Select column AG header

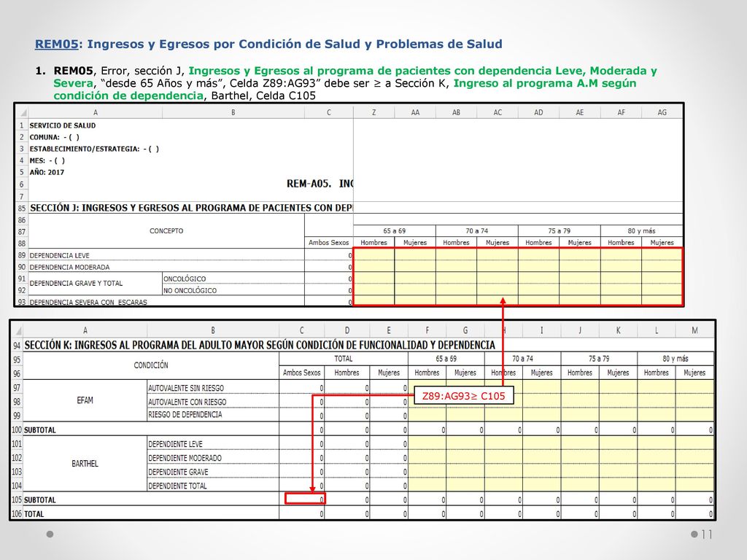(x=662, y=112)
